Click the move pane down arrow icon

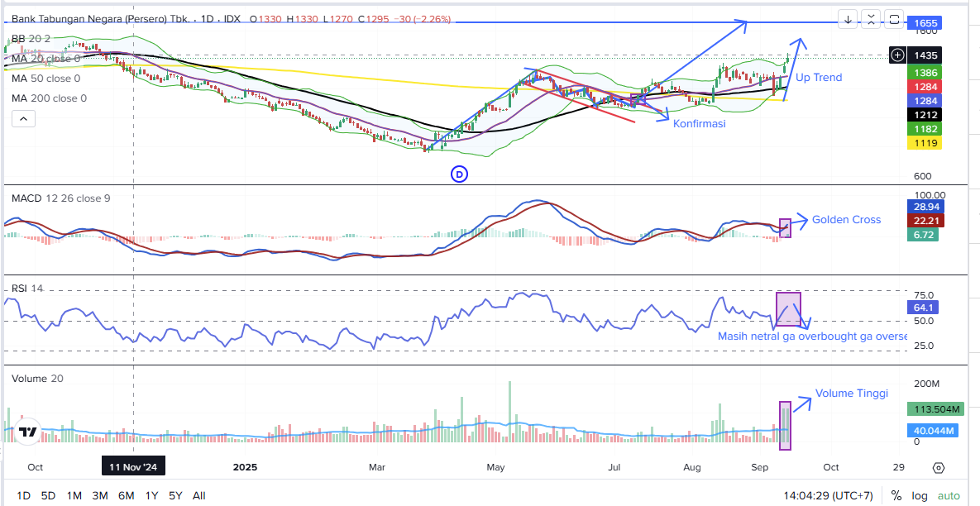point(849,19)
